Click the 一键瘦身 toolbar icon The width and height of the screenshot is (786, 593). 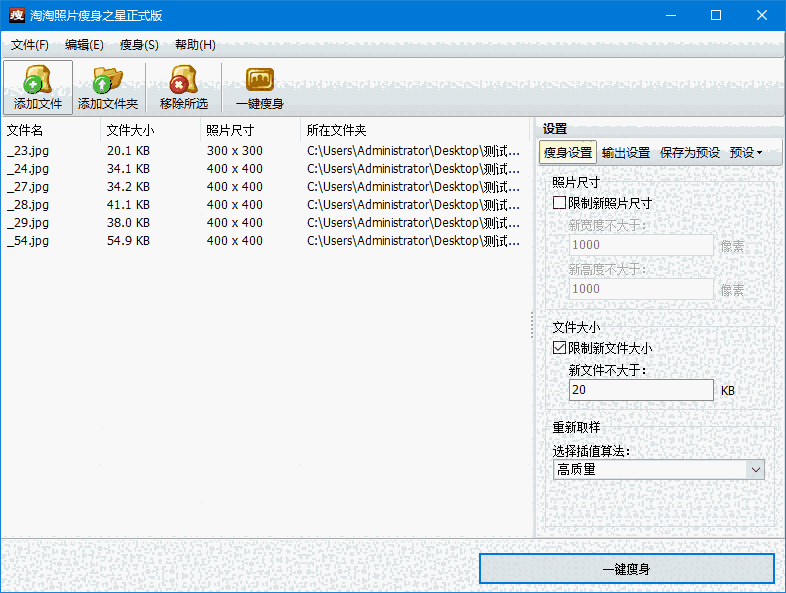point(260,88)
